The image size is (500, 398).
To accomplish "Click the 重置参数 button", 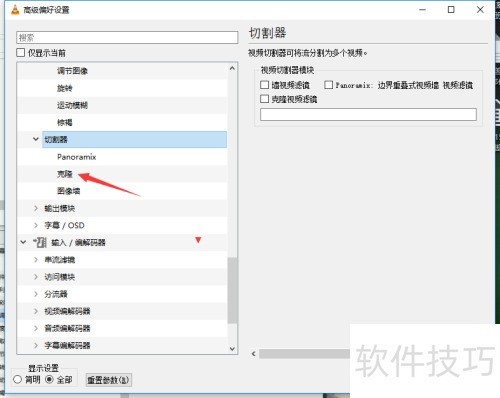I will (108, 380).
